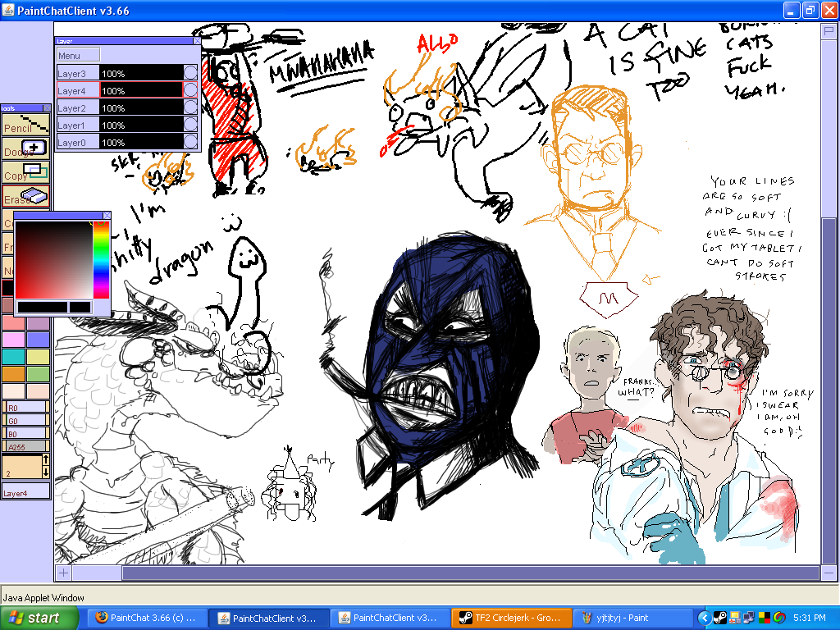Viewport: 840px width, 630px height.
Task: Toggle visibility circle of Layer2
Action: click(x=190, y=108)
